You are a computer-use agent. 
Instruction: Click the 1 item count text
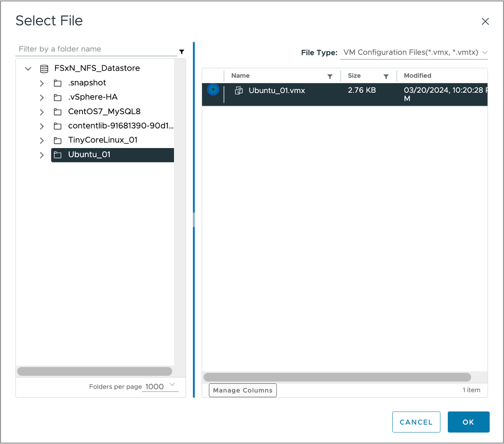click(471, 390)
